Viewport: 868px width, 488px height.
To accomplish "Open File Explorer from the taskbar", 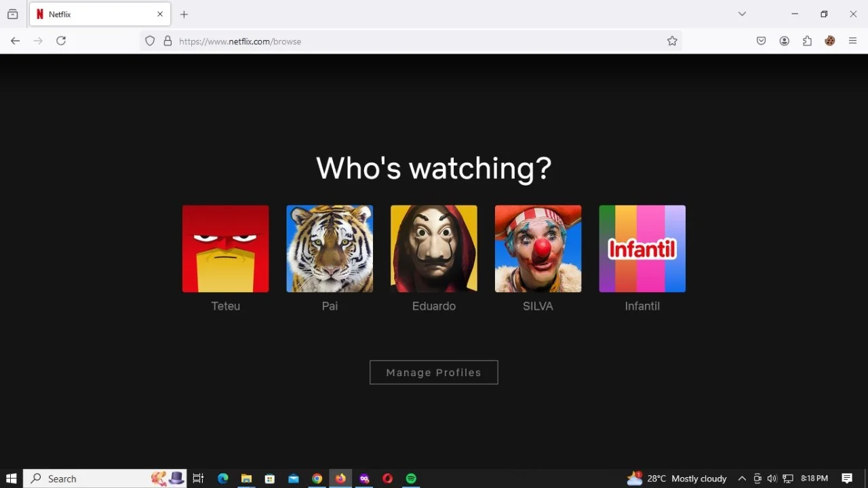I will pos(246,479).
